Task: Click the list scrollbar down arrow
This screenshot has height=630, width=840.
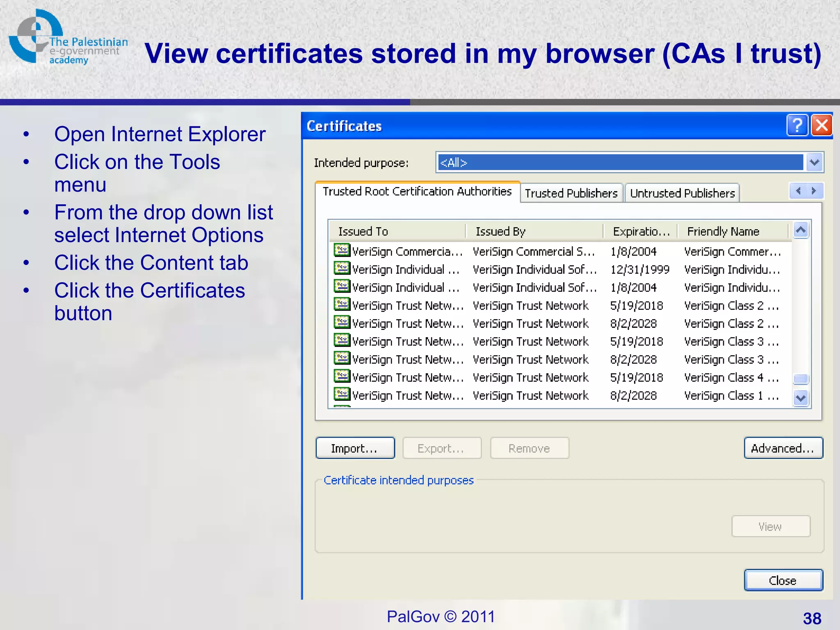Action: click(801, 398)
